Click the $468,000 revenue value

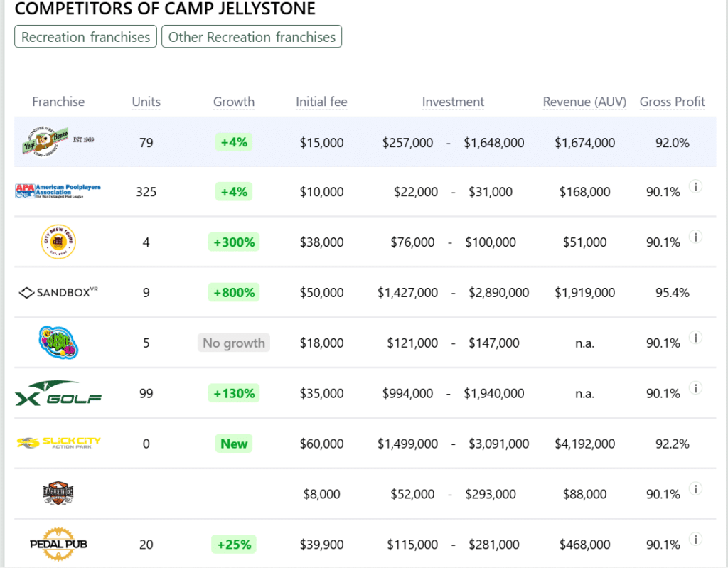[x=584, y=545]
